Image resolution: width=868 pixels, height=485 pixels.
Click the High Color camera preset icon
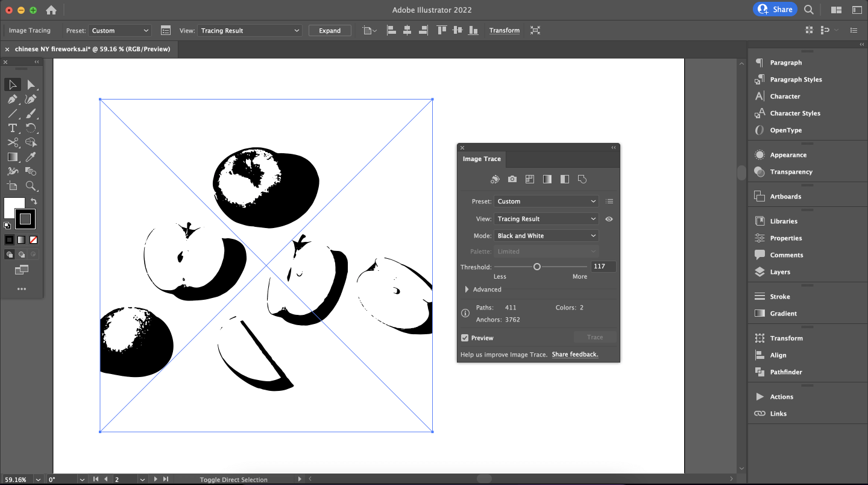click(512, 179)
